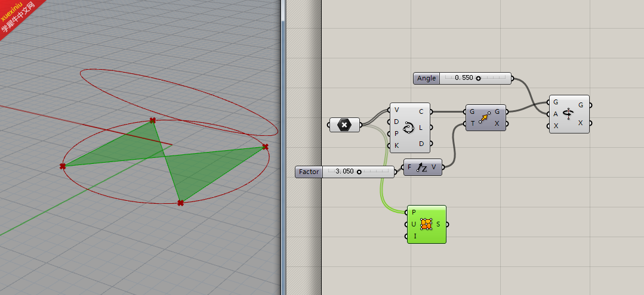This screenshot has width=644, height=295.
Task: Click the Angle slider's output grip
Action: pyautogui.click(x=513, y=78)
